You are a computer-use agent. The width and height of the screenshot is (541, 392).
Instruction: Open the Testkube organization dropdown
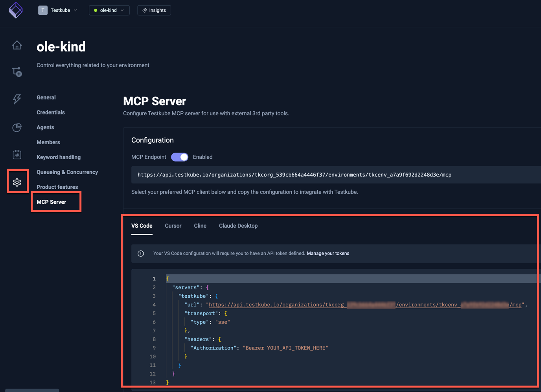(x=58, y=10)
